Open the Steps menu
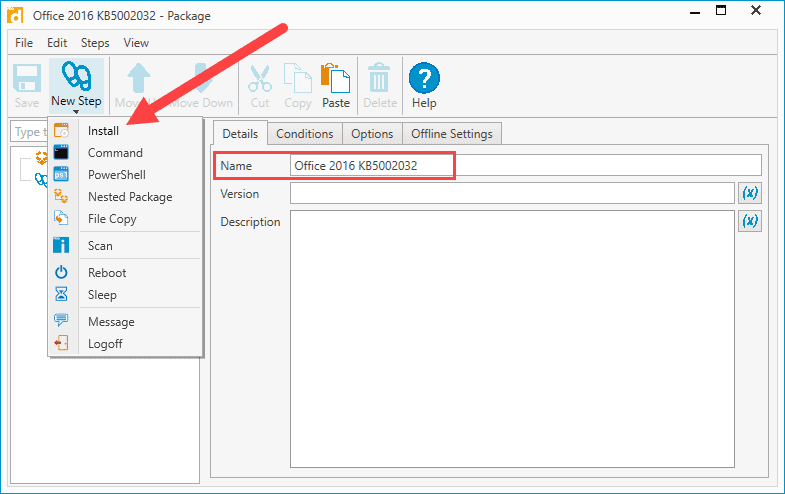 [95, 43]
